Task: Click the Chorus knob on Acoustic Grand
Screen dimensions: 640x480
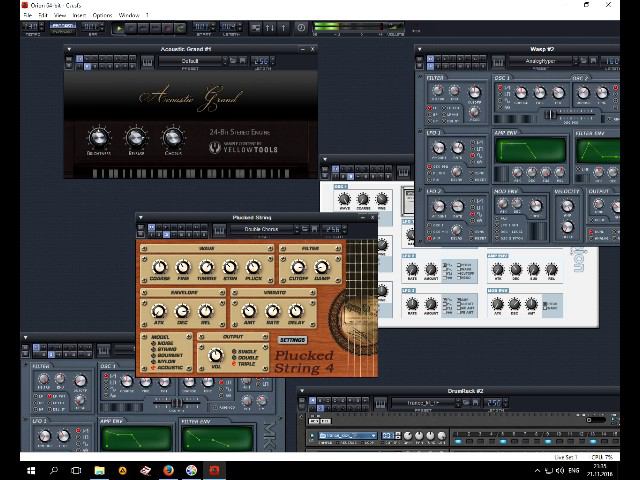Action: (x=173, y=138)
